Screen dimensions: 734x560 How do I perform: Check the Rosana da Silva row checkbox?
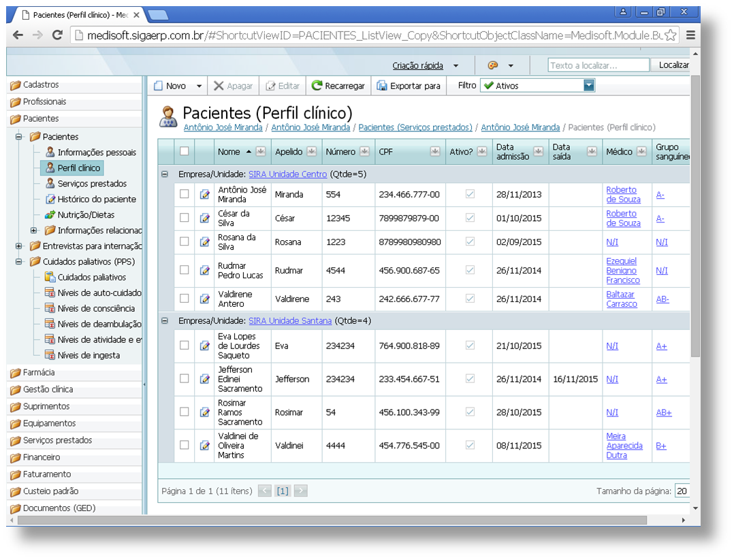click(185, 242)
